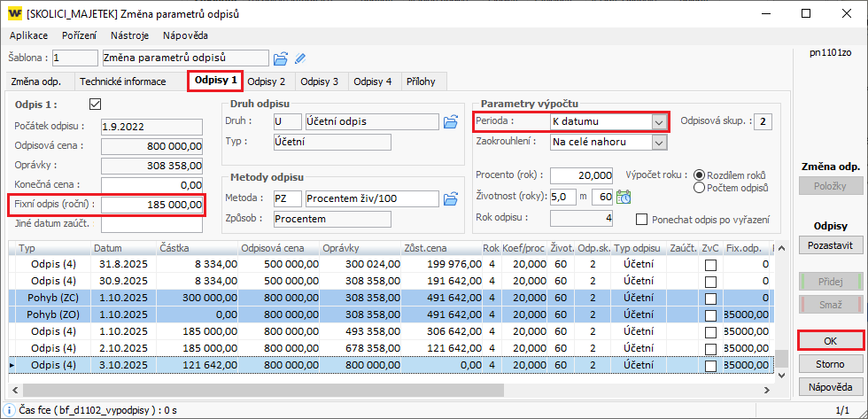868x419 pixels.
Task: Switch to the Odpisy 2 tab
Action: tap(266, 81)
